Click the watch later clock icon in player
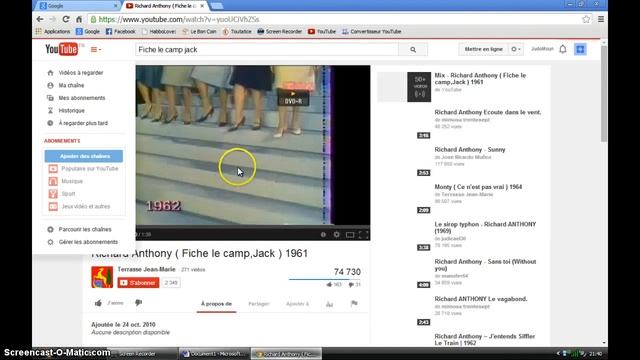This screenshot has height=360, width=640. (323, 234)
